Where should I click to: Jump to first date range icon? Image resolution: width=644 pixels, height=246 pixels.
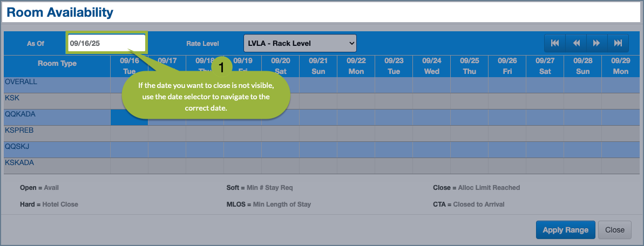point(554,43)
